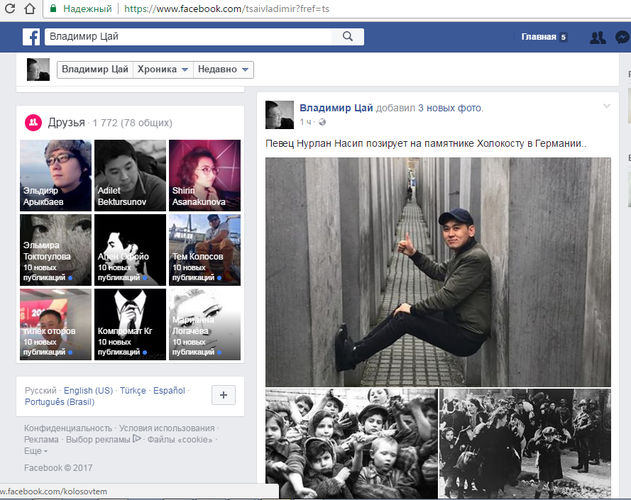Click the green secure padlock icon
Viewport: 631px width, 500px height.
pyautogui.click(x=53, y=8)
